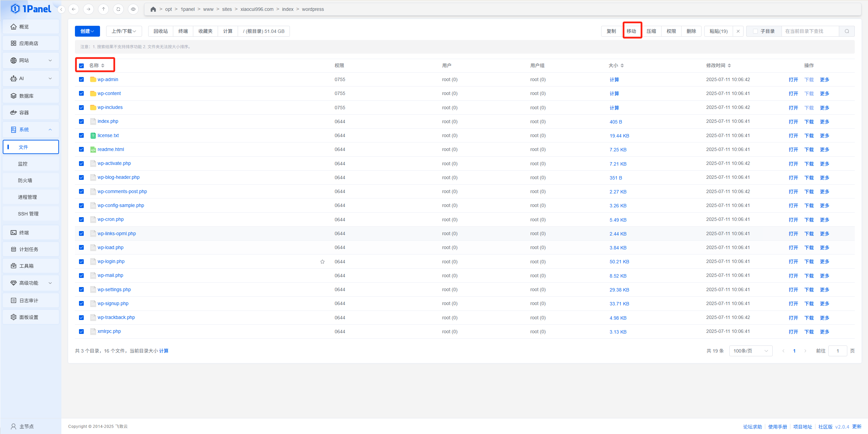This screenshot has width=868, height=434.
Task: Open 数据库 in the sidebar menu
Action: pyautogui.click(x=26, y=96)
